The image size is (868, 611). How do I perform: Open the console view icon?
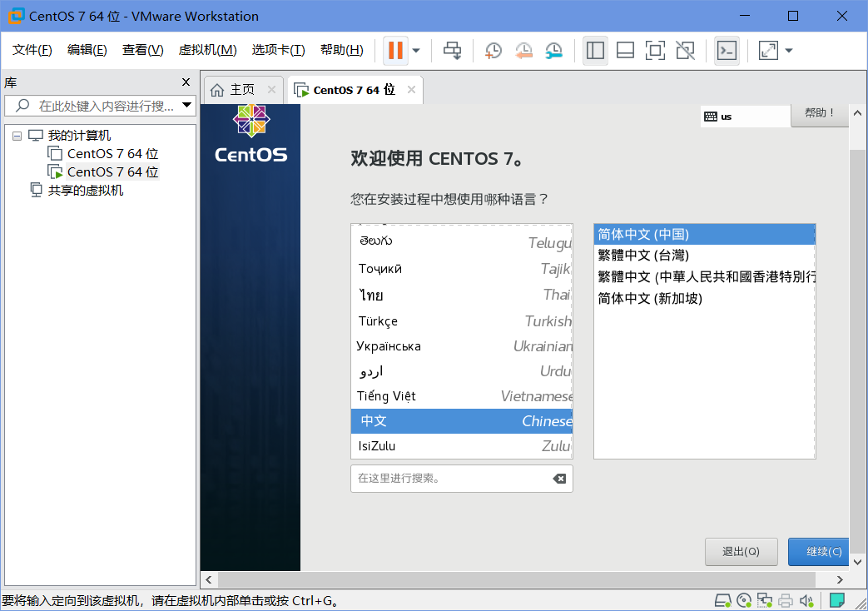(727, 51)
